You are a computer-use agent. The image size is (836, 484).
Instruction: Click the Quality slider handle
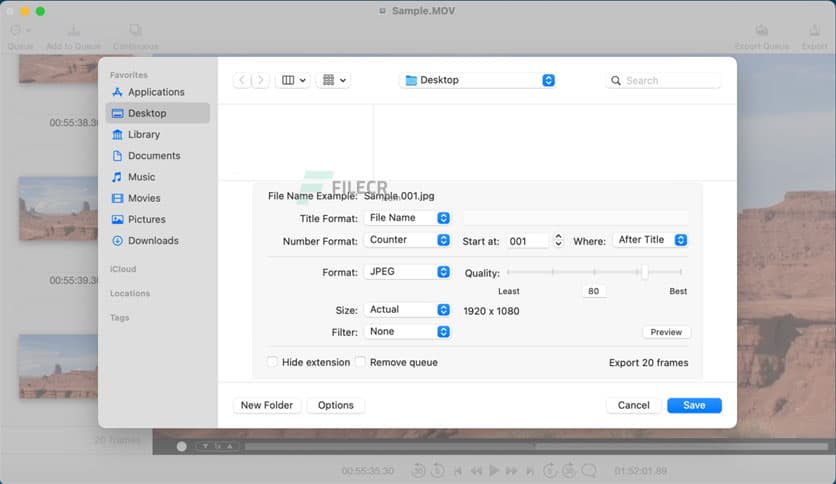(x=645, y=272)
